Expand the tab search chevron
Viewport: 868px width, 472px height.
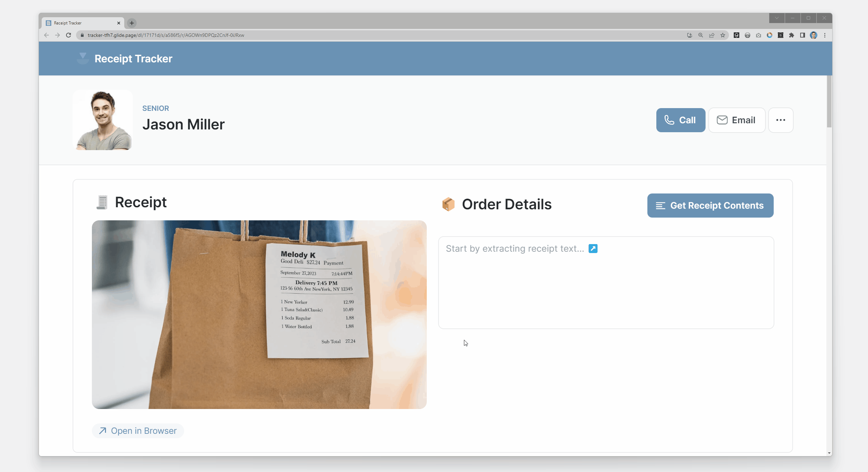coord(777,18)
